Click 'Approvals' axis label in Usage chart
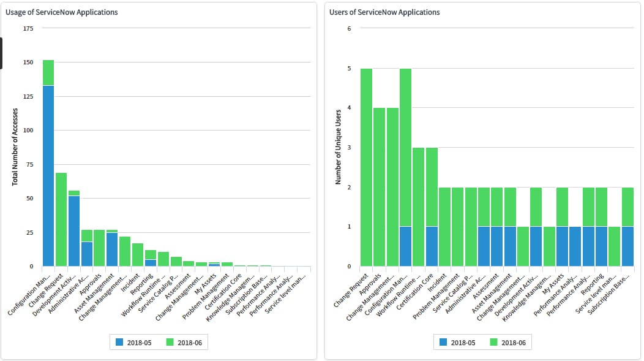 (91, 284)
